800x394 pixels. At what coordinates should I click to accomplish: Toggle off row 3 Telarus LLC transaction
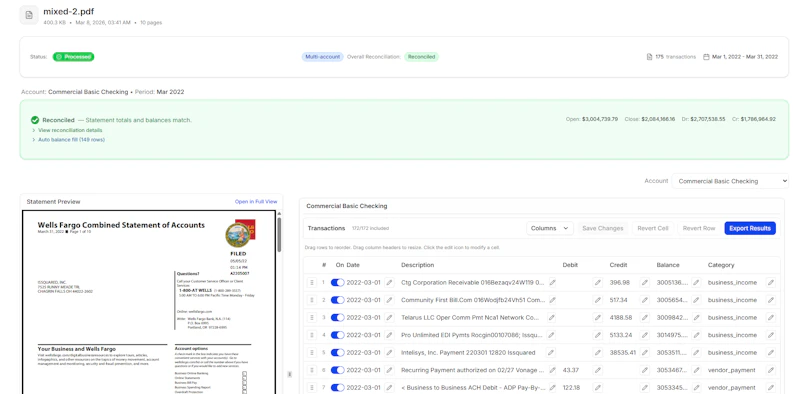337,317
